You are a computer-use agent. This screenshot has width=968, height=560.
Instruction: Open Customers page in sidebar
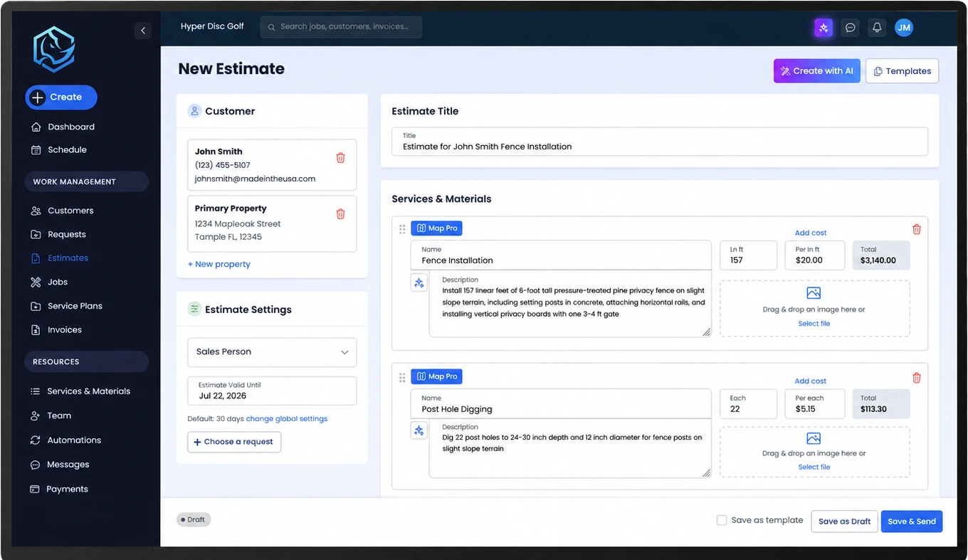click(70, 211)
